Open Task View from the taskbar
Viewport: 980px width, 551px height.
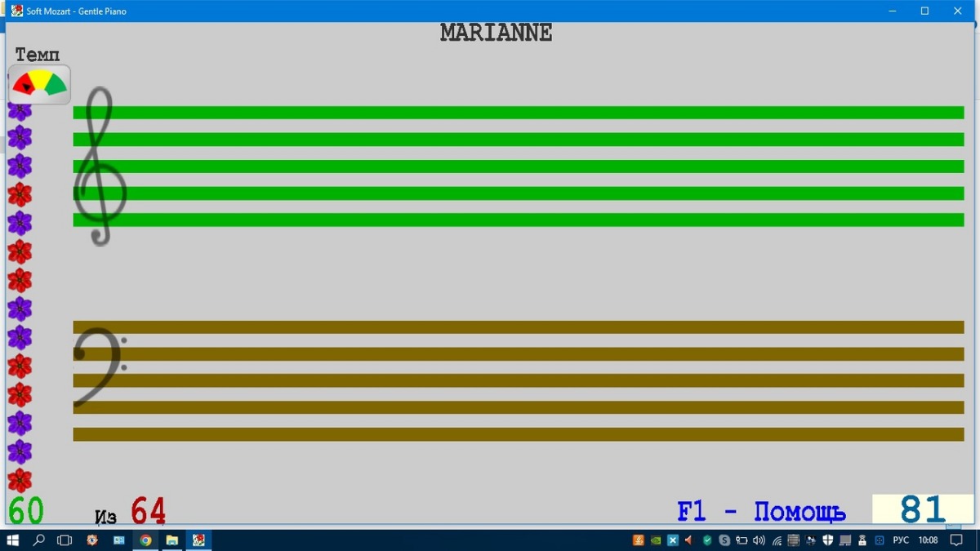point(65,540)
